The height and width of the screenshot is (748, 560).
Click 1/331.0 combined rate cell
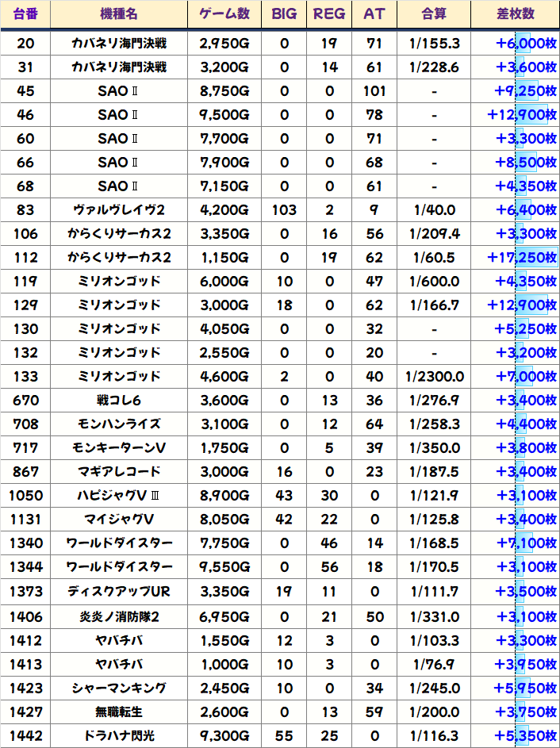click(x=434, y=617)
